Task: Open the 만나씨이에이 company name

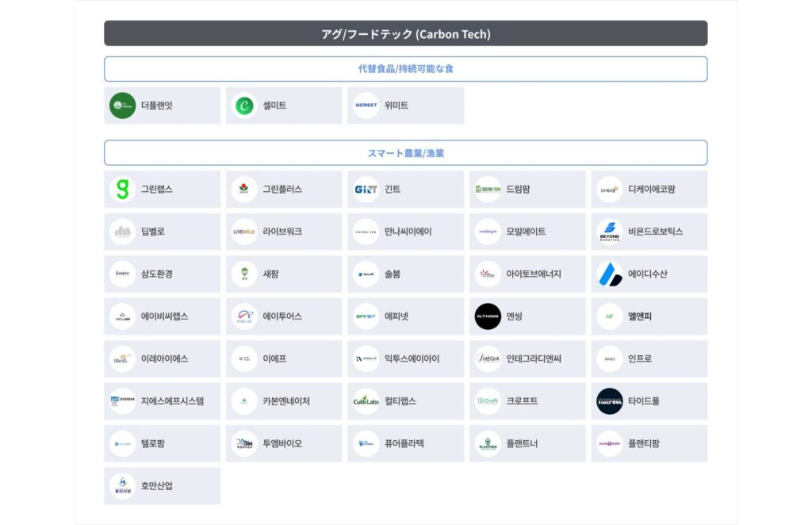Action: tap(408, 232)
